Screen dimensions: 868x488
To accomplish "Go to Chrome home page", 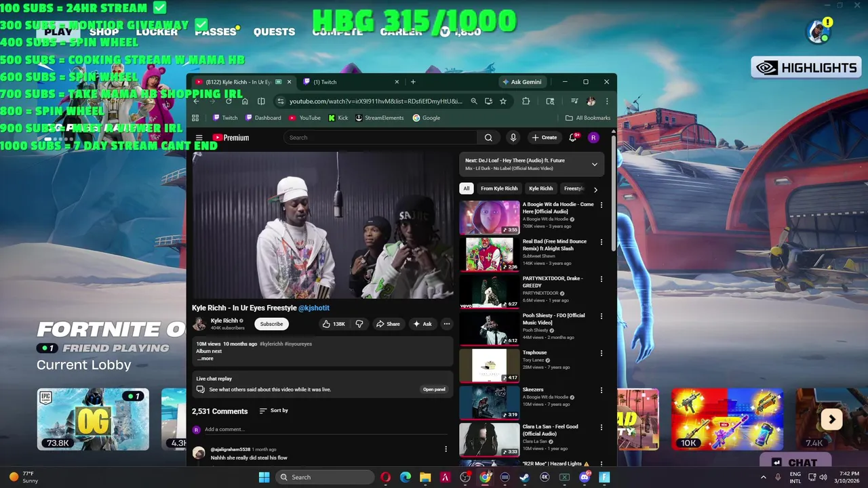I will [245, 101].
